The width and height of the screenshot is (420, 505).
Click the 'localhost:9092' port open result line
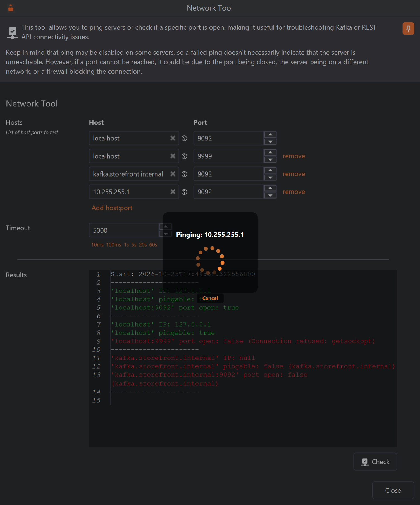coord(175,308)
